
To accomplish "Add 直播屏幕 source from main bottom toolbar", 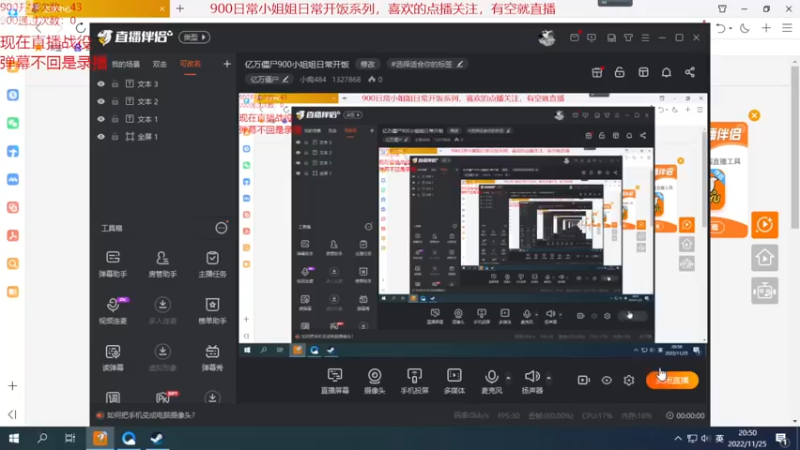I will coord(335,381).
